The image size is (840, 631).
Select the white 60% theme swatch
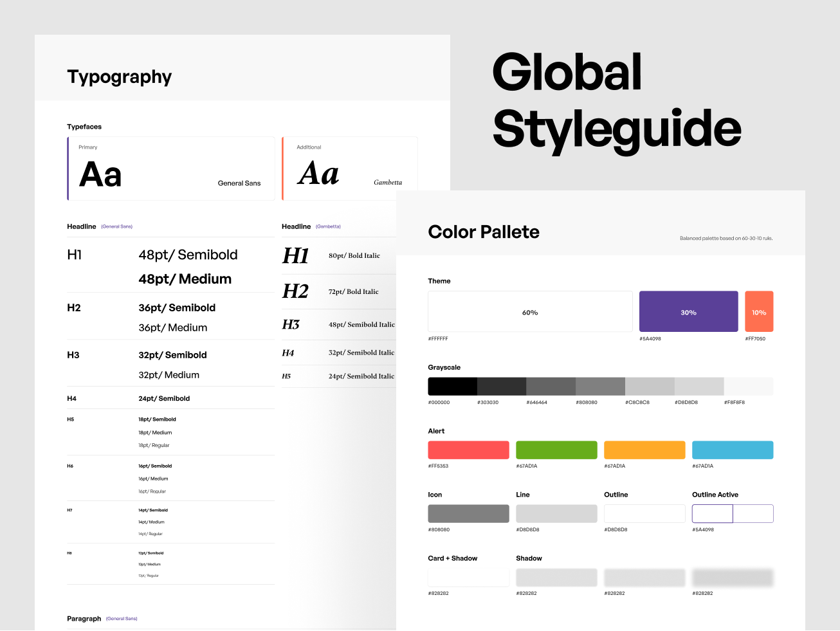tap(529, 311)
